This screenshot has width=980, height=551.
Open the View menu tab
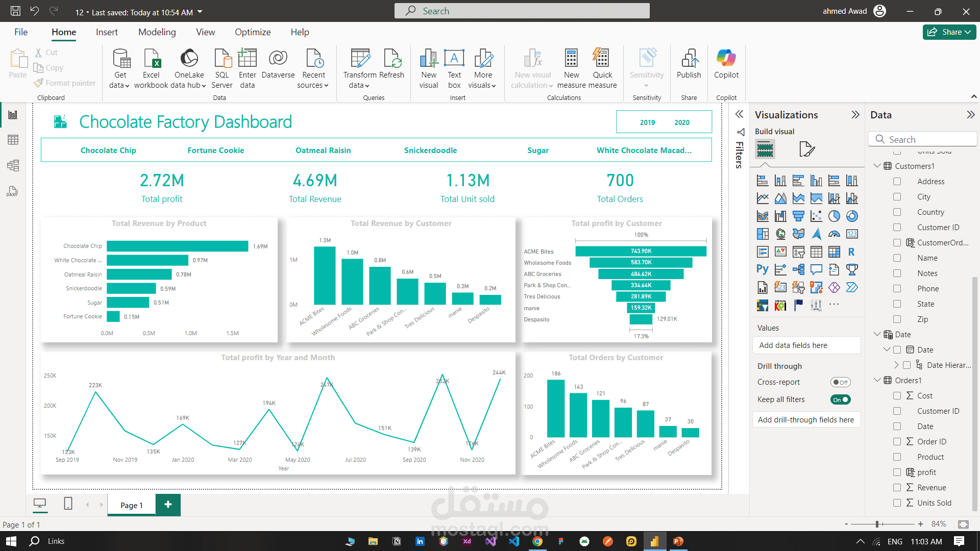tap(205, 32)
